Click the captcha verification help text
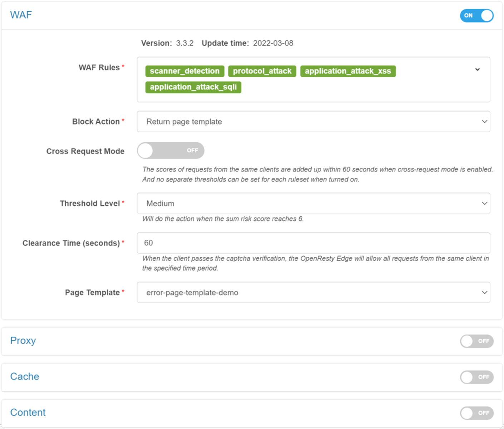Viewport: 504px width, 429px height. pos(315,263)
